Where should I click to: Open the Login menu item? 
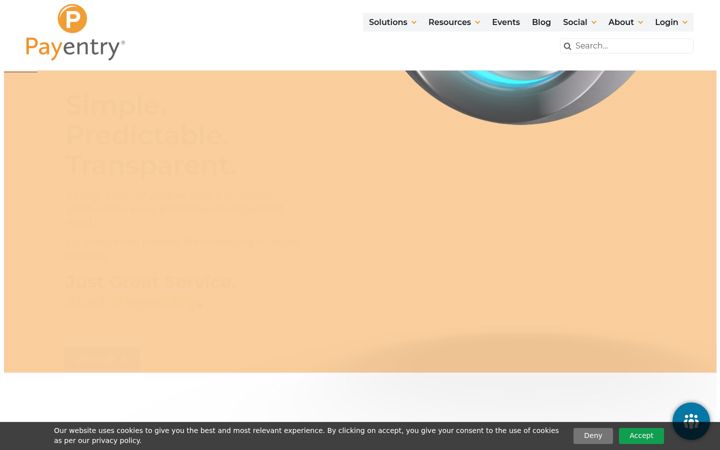click(666, 22)
